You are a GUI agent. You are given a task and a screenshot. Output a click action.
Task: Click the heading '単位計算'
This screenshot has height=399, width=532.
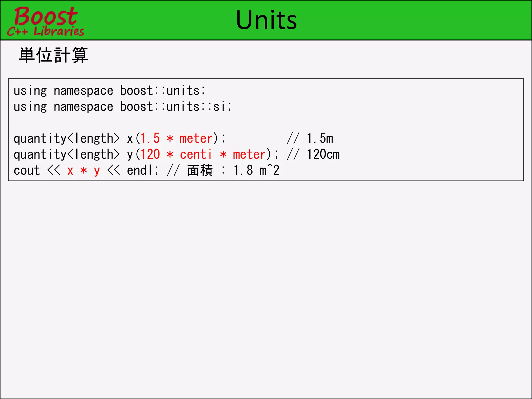pyautogui.click(x=54, y=55)
